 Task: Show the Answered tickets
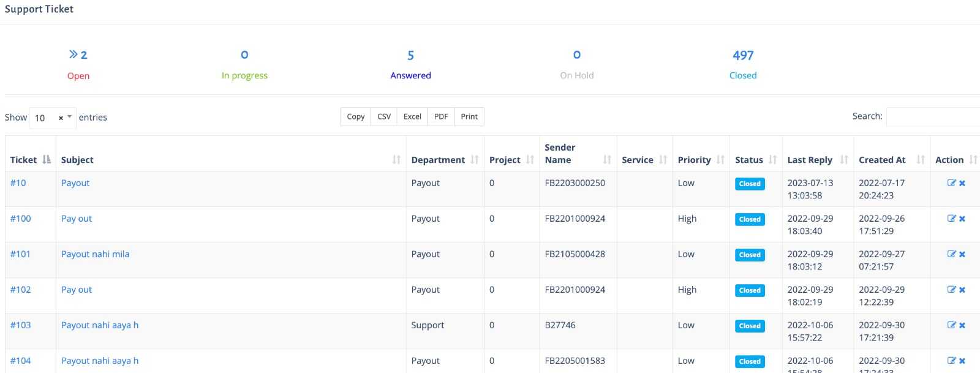410,75
